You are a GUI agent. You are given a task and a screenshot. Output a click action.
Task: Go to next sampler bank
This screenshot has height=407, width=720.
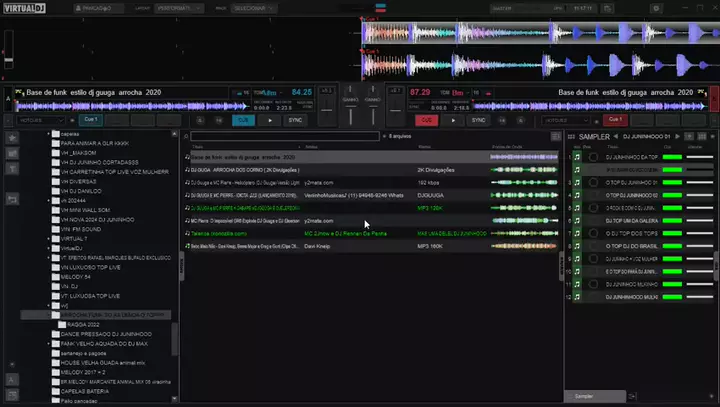(x=677, y=136)
